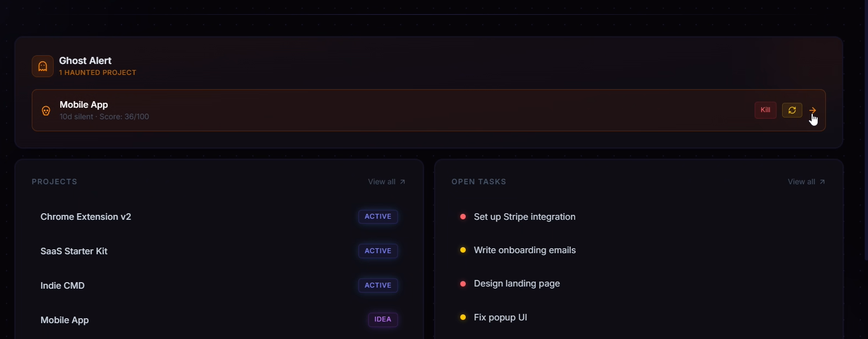Image resolution: width=868 pixels, height=339 pixels.
Task: Click the OPEN TASKS panel header
Action: click(x=479, y=182)
